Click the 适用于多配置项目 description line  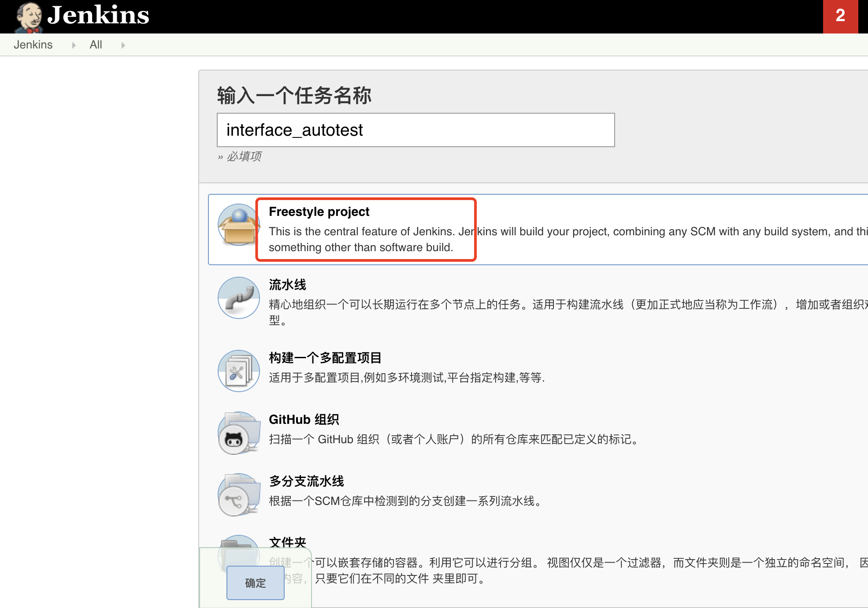pos(407,378)
